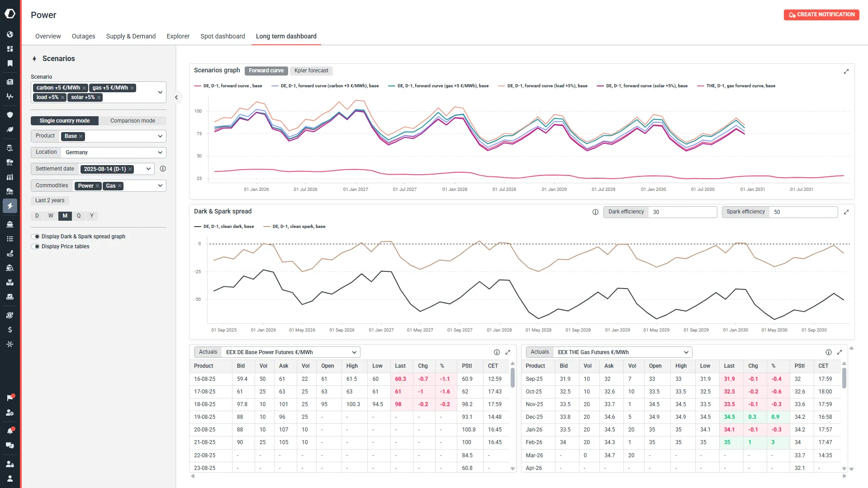This screenshot has height=488, width=868.
Task: Open the flag icon in sidebar
Action: click(x=10, y=398)
